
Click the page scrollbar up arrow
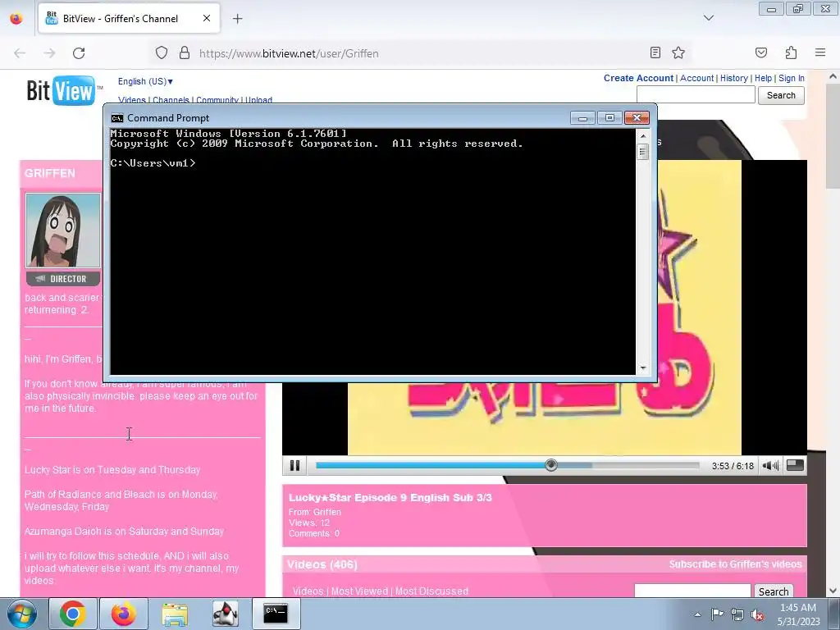click(x=833, y=76)
